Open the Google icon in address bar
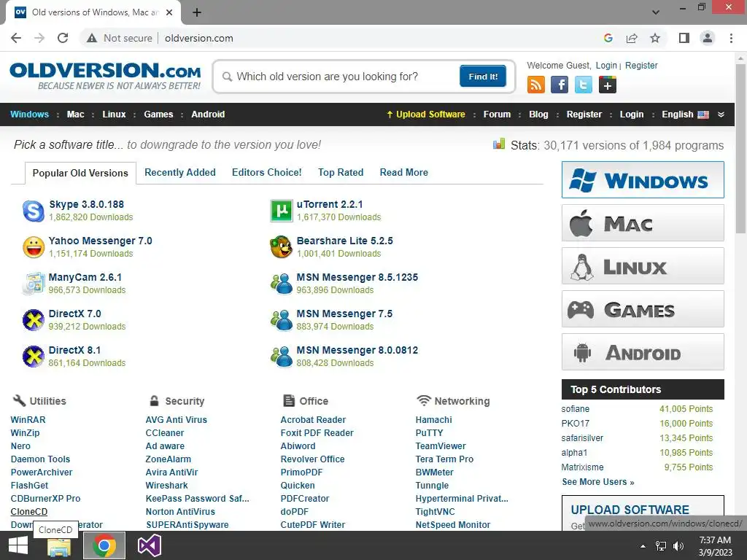Screen dimensions: 747x560 point(608,38)
